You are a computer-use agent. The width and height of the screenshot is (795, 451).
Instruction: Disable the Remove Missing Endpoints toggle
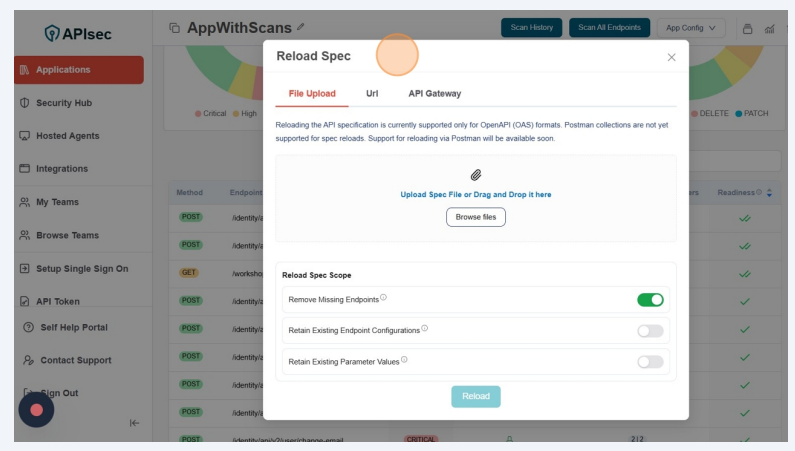pyautogui.click(x=650, y=299)
